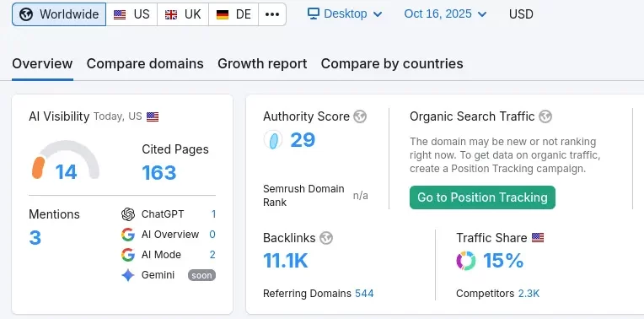Click US flag beside Traffic Share

(538, 238)
